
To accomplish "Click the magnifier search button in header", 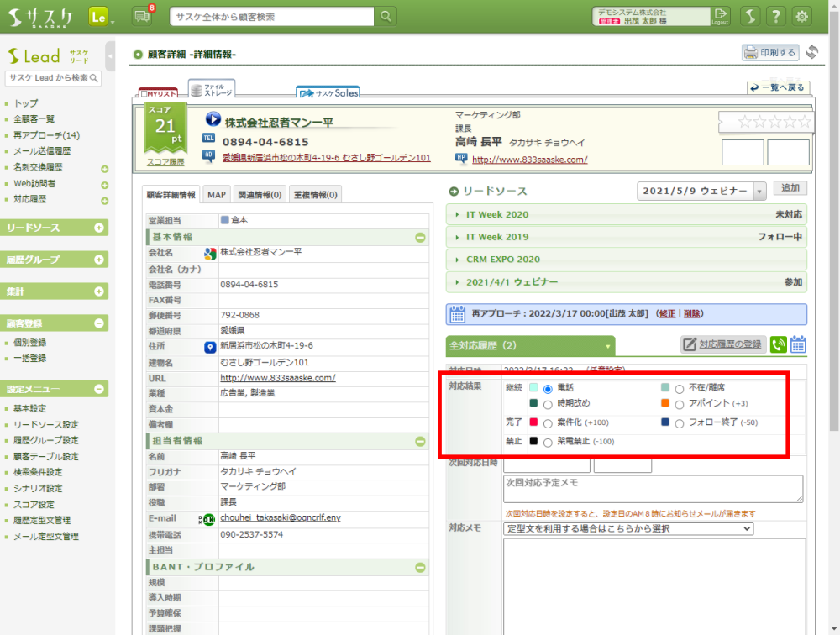I will coord(386,16).
